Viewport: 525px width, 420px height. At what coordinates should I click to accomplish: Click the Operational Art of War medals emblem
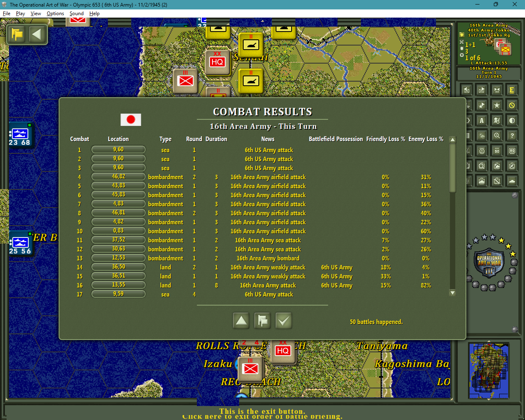(x=490, y=262)
